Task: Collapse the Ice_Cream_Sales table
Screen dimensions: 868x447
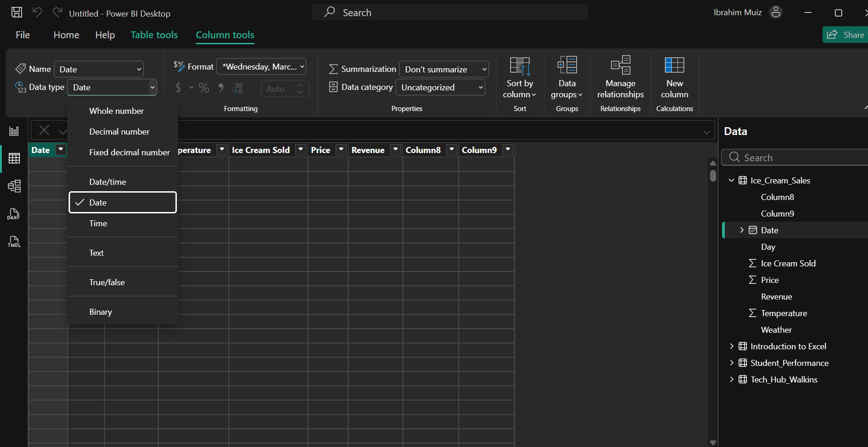Action: pos(731,180)
